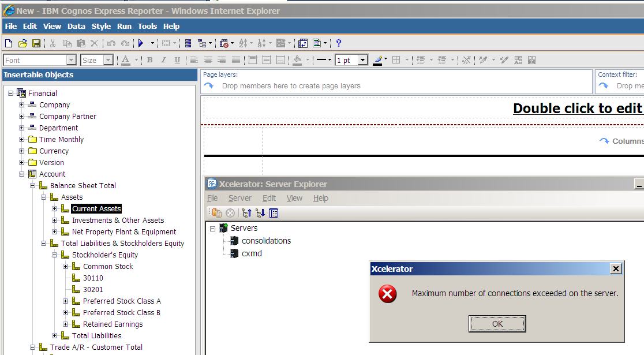Click the hierarchy tree icon in the toolbar
Viewport: 644px width, 355px height.
pyautogui.click(x=202, y=43)
